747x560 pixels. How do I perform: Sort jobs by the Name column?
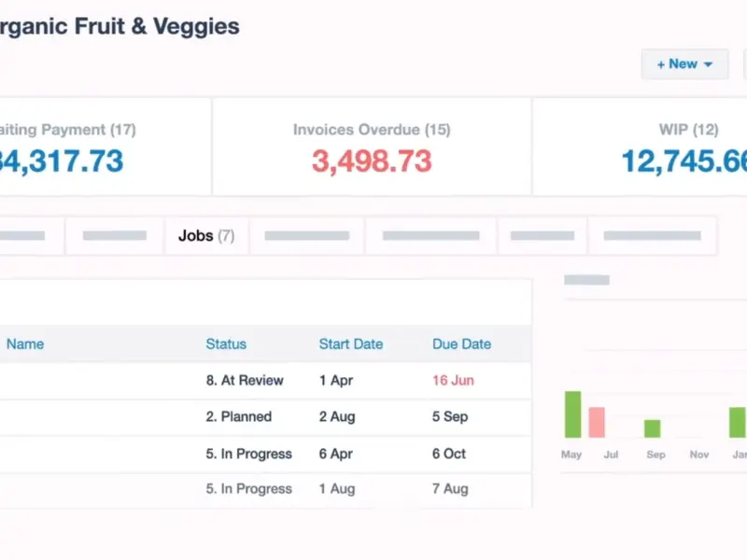(25, 343)
